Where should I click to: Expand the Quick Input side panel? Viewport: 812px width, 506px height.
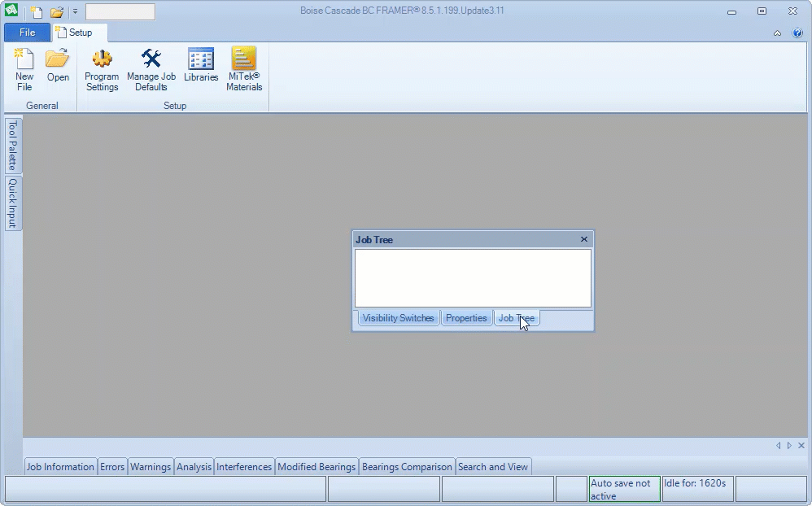(x=13, y=203)
